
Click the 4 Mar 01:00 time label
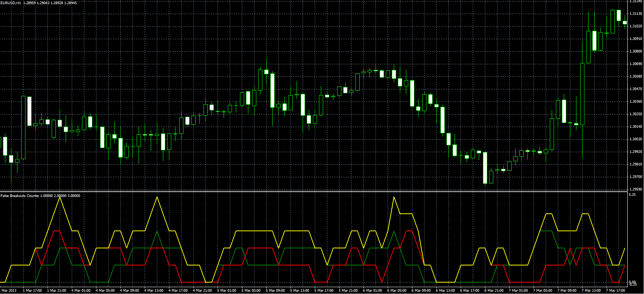pyautogui.click(x=81, y=291)
